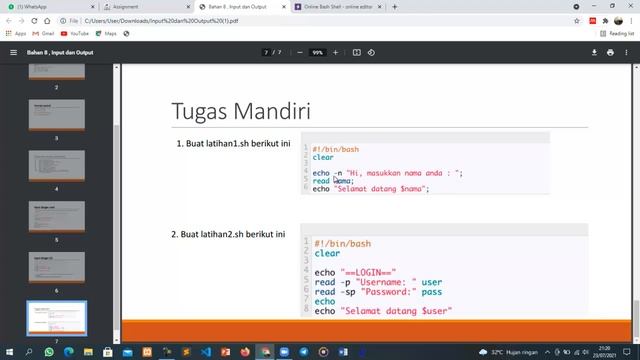Open Visual Studio Code from taskbar
Viewport: 640px width, 360px height.
click(206, 352)
